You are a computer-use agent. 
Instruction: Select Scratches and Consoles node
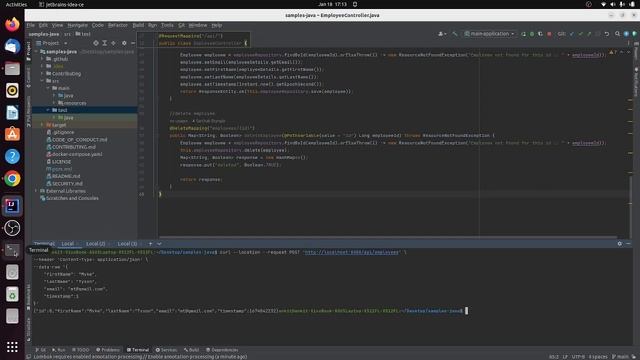[x=72, y=198]
